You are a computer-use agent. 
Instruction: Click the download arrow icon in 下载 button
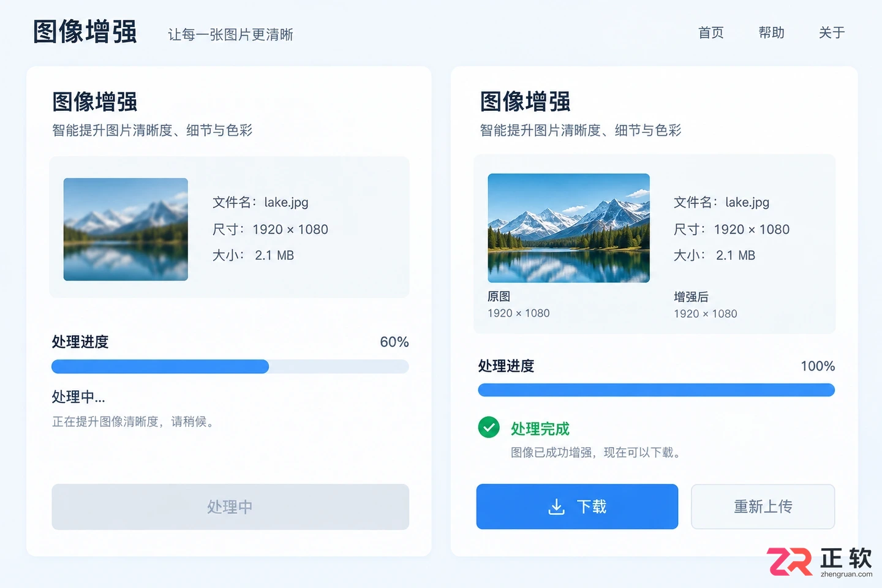pos(556,507)
